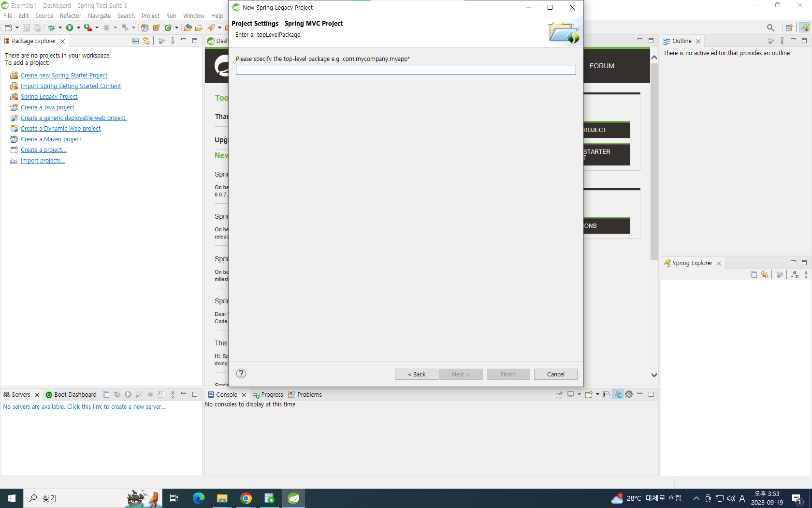812x508 pixels.
Task: Switch to the Problems tab
Action: point(305,395)
